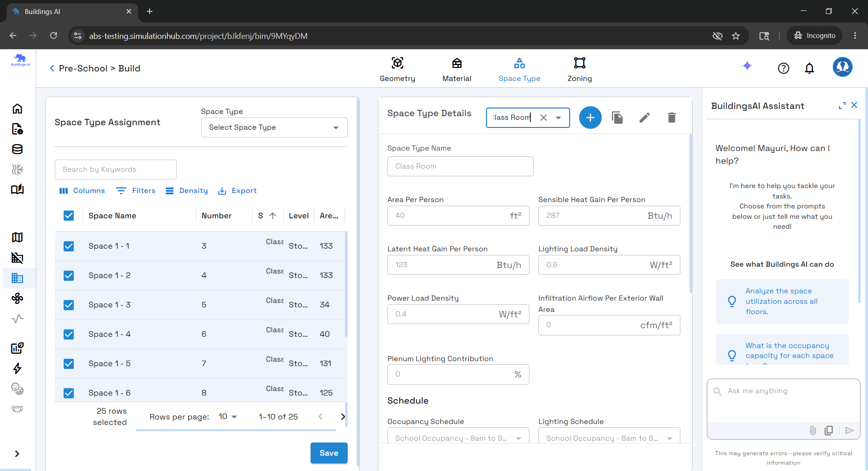
Task: Switch to the Geometry tab
Action: pos(397,69)
